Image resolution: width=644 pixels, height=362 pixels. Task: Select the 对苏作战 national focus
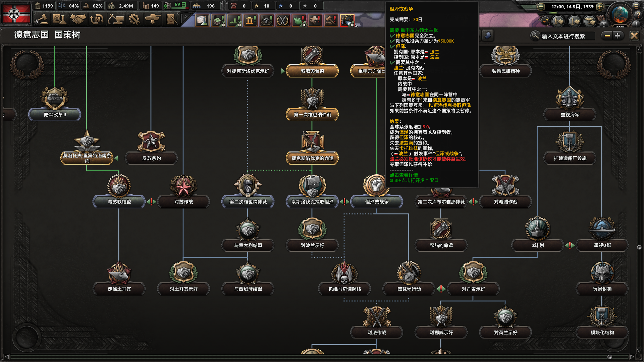[183, 202]
